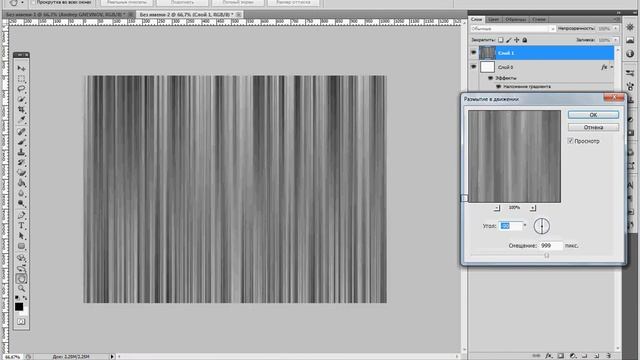The image size is (640, 360).
Task: Hide layer Слой 1
Action: point(473,53)
